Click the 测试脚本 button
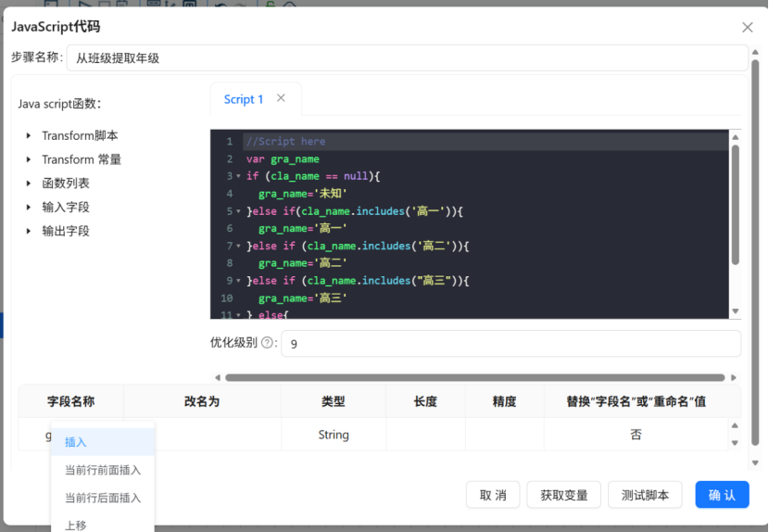This screenshot has height=532, width=769. click(645, 495)
